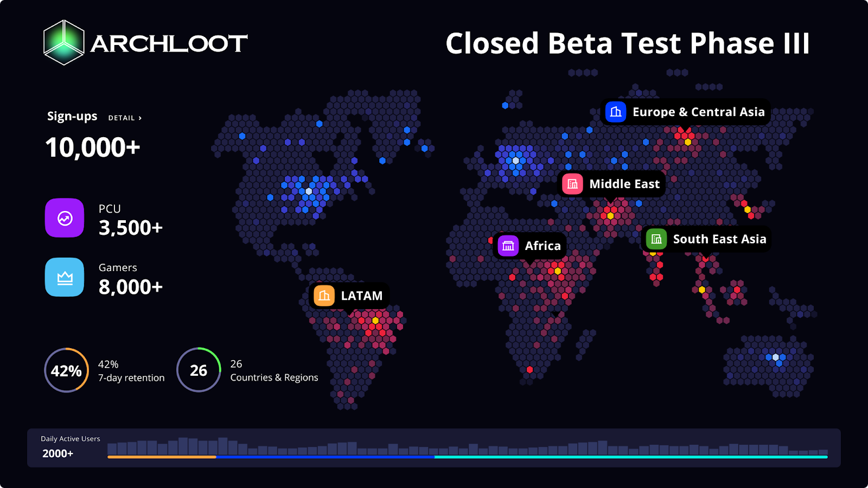Click the Europe & Central Asia label
The image size is (868, 488).
pos(698,112)
